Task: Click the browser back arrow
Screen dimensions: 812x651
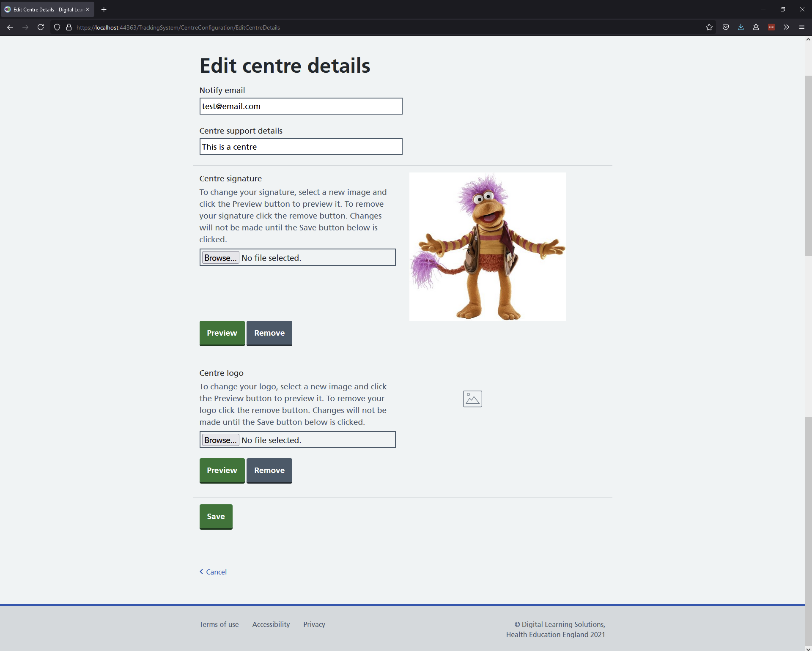Action: pyautogui.click(x=10, y=27)
